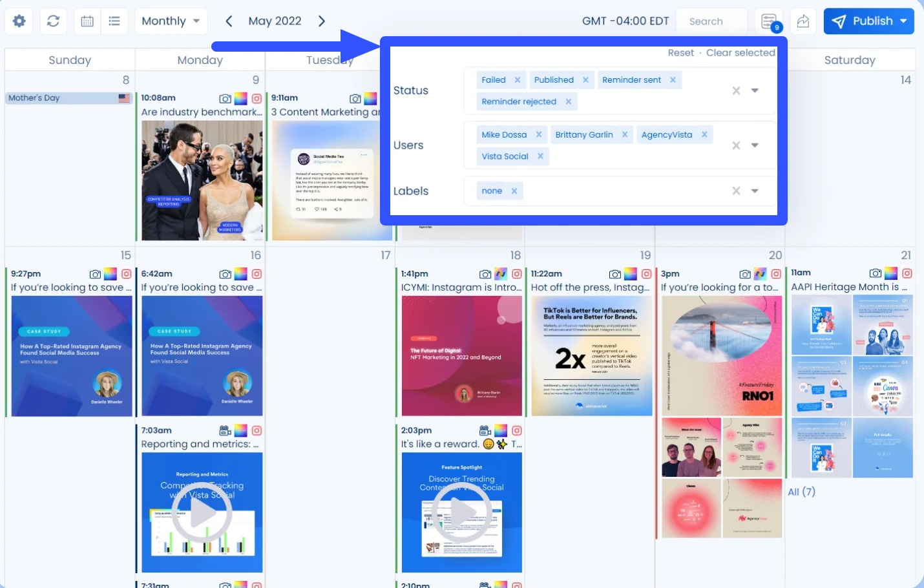This screenshot has width=924, height=588.
Task: Click Clear selected in the filter panel
Action: click(740, 52)
